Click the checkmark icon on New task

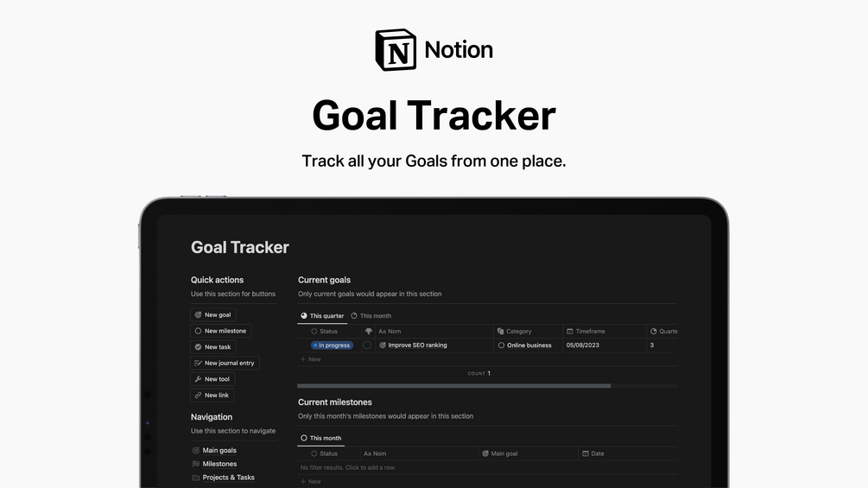198,347
